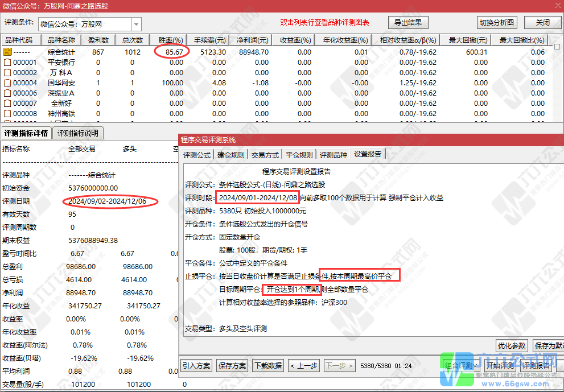
Task: Switch to the 评测指标说明 tab
Action: (x=78, y=133)
